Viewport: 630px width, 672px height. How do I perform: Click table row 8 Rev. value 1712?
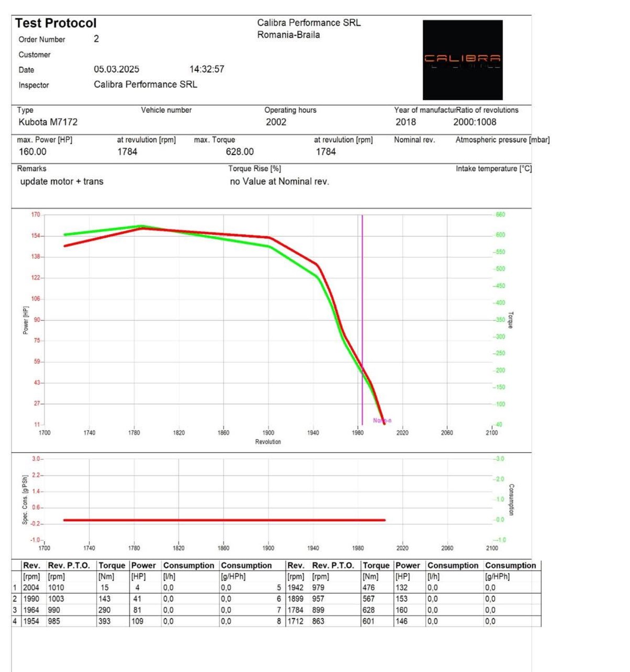296,621
